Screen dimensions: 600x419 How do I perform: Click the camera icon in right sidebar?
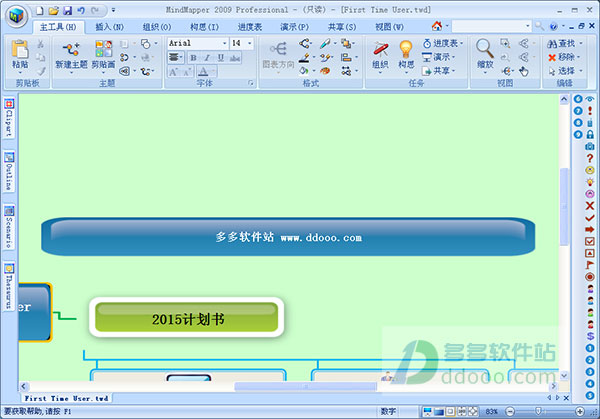coord(590,146)
